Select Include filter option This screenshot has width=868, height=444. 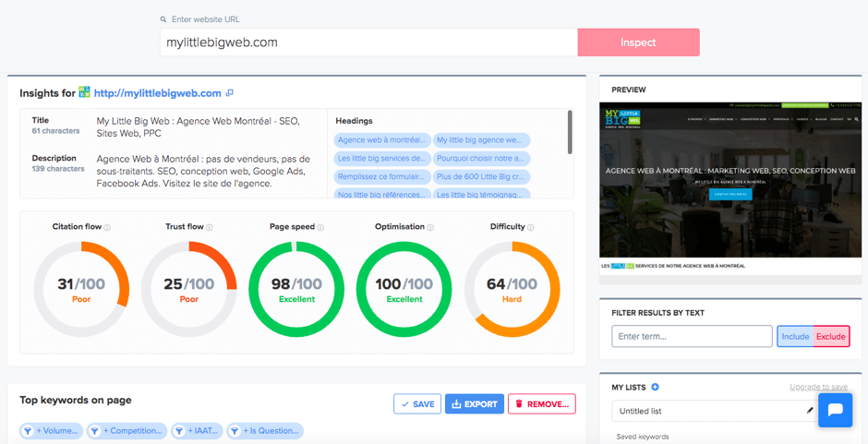(x=795, y=336)
